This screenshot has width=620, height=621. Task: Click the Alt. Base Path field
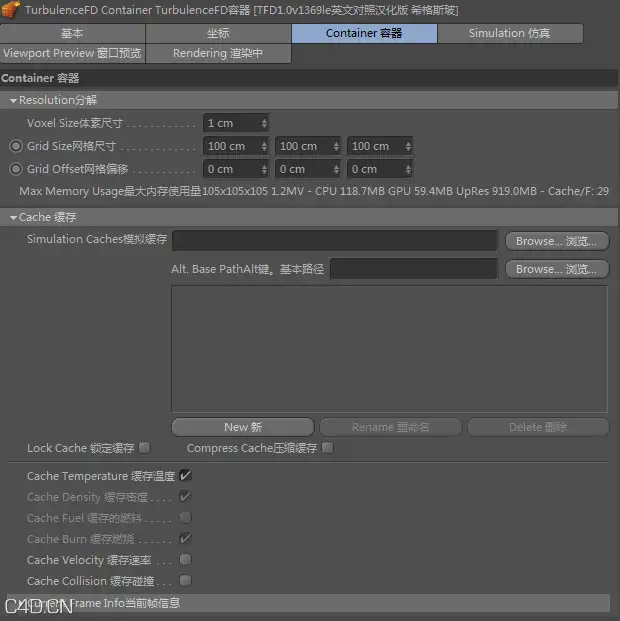pyautogui.click(x=414, y=269)
